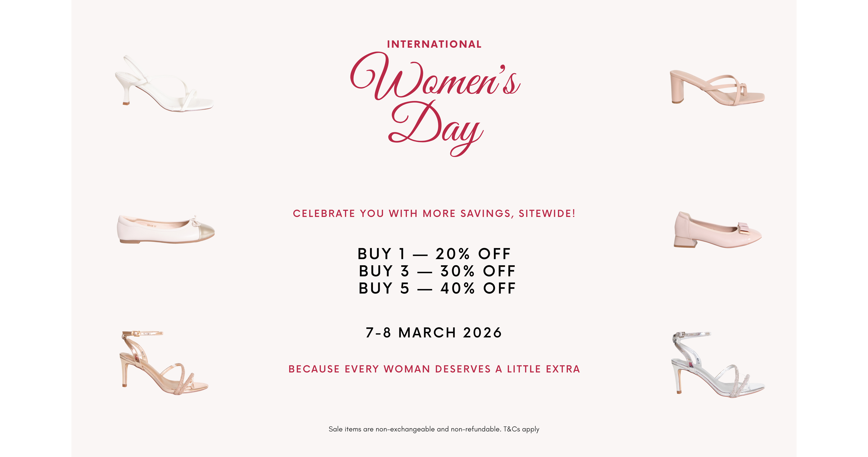Select the "Buy 5 — 40% off" offer
Screen dimensions: 868x457
tap(437, 289)
